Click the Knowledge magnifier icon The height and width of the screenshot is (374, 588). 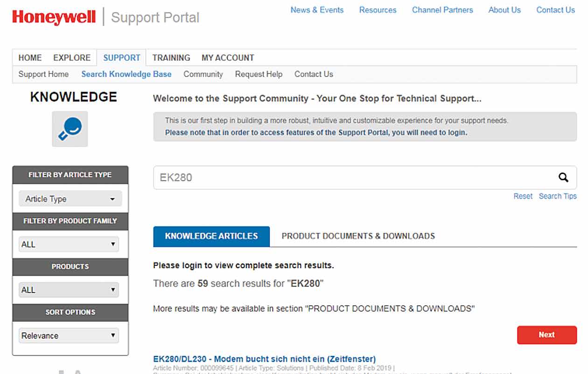(70, 129)
